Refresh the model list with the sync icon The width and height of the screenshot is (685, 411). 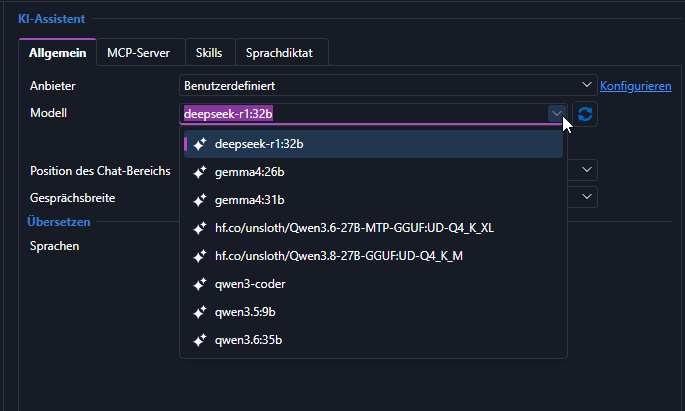point(585,114)
